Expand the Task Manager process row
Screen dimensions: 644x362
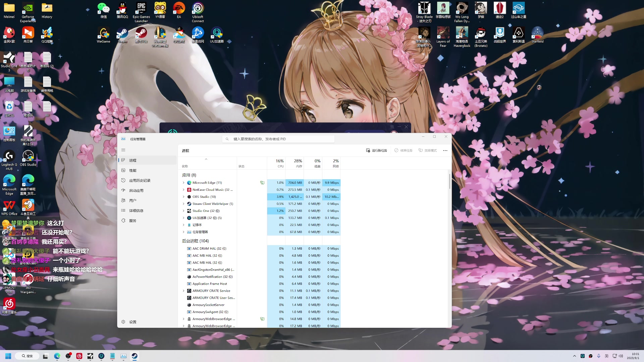click(x=183, y=232)
